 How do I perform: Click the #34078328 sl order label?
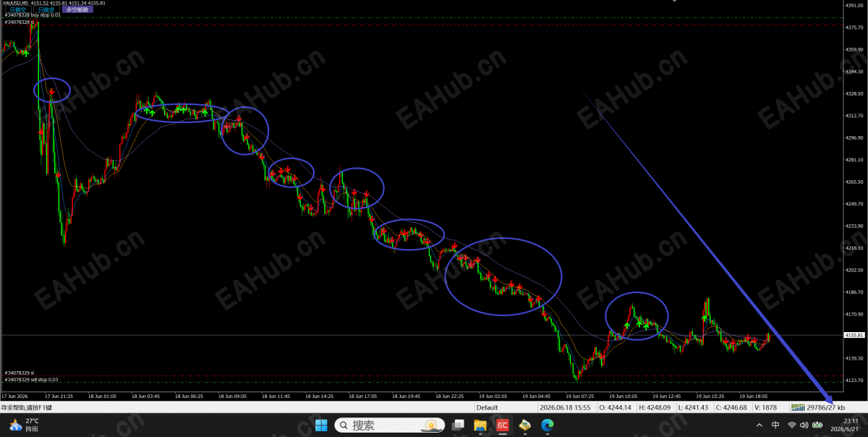click(x=20, y=22)
